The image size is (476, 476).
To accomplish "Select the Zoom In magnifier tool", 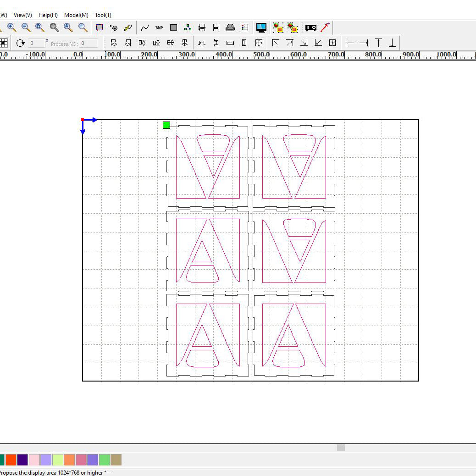I will (11, 28).
